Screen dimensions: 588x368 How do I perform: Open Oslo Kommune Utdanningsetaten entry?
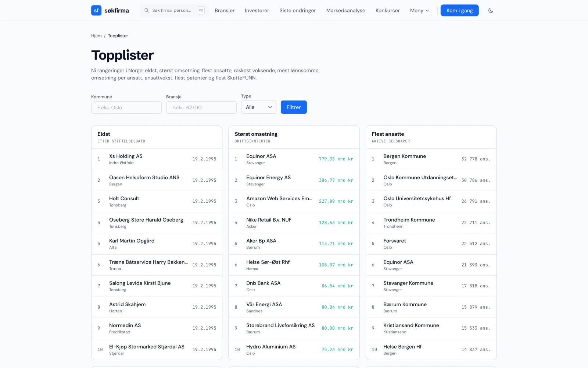[431, 180]
